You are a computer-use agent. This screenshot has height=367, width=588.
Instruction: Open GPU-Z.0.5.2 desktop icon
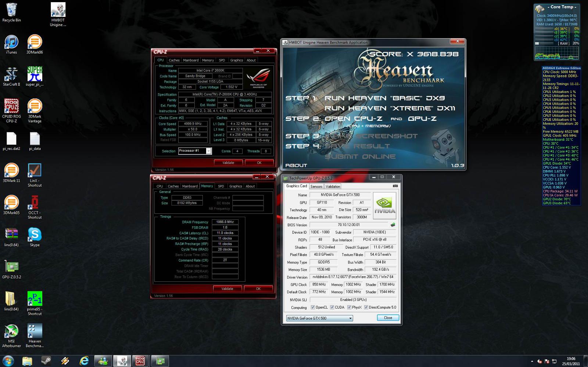click(11, 269)
